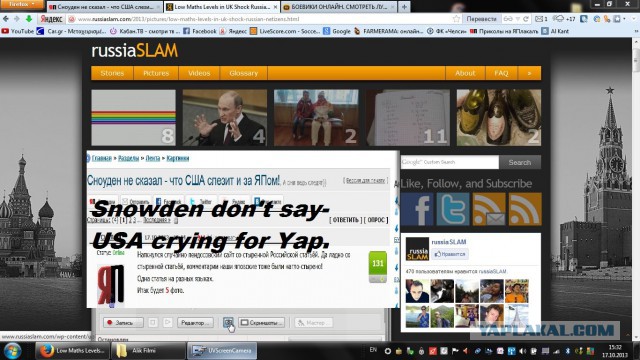Open the Alik Filmi folder in the taskbar
The image size is (640, 360).
[149, 351]
